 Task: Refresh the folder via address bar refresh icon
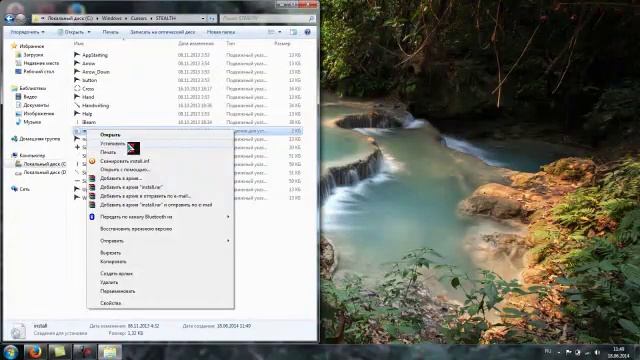211,18
